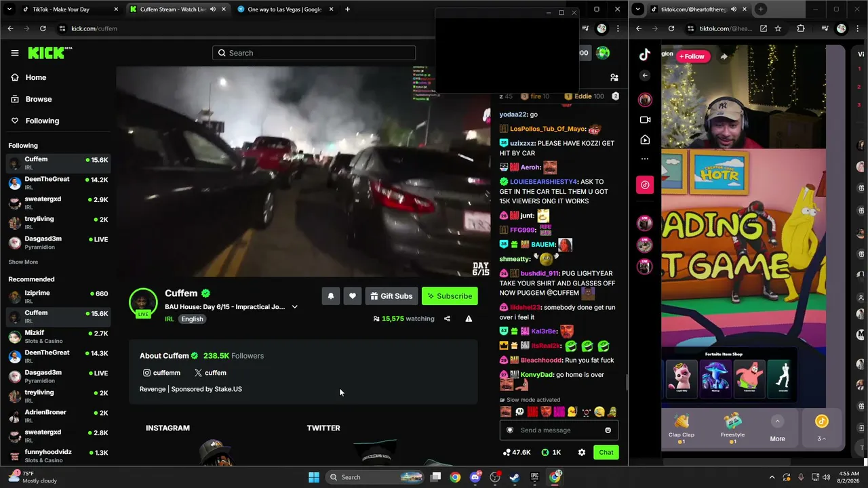The image size is (868, 488).
Task: Open DeenTheGreat in Following list
Action: 57,183
